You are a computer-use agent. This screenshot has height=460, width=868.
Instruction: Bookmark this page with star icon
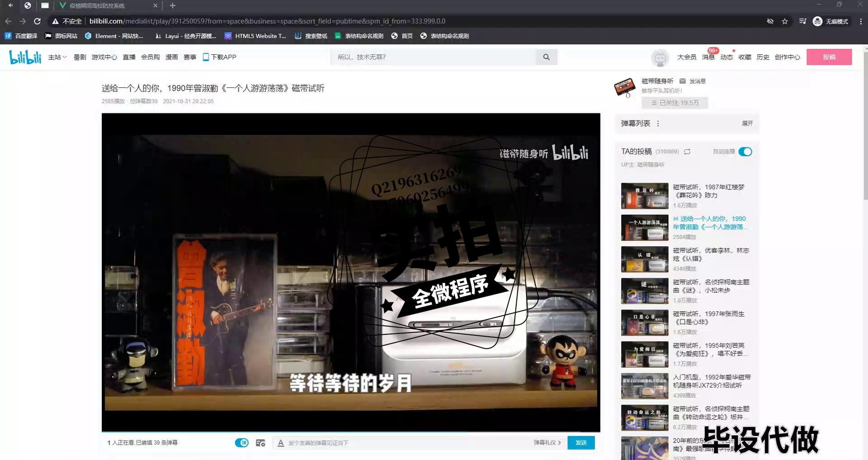pyautogui.click(x=785, y=21)
